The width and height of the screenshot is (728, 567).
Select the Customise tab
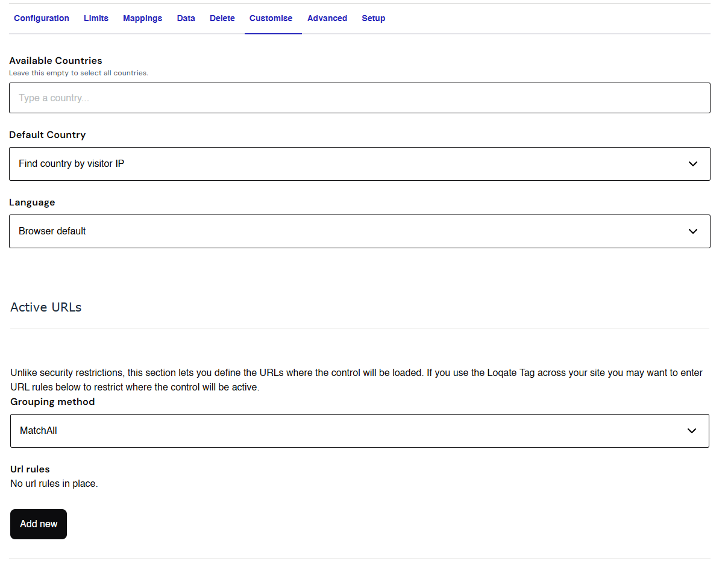[x=271, y=18]
